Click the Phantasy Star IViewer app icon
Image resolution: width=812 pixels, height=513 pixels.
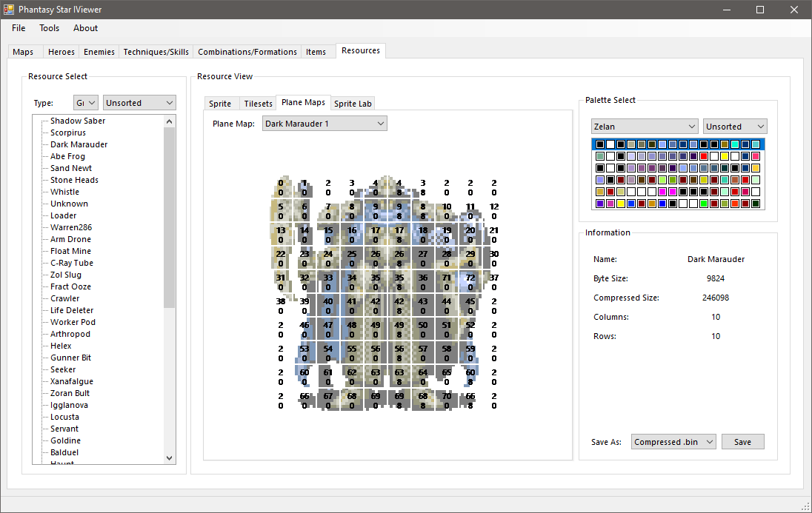[x=9, y=10]
